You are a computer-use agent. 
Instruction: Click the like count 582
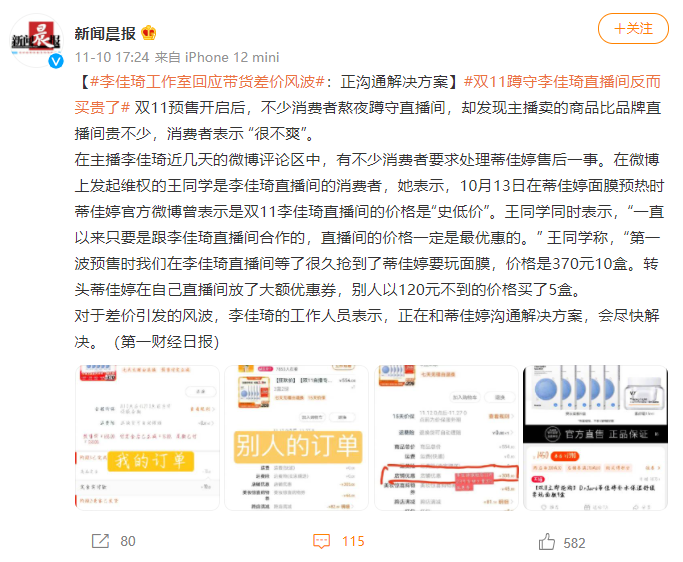point(574,543)
